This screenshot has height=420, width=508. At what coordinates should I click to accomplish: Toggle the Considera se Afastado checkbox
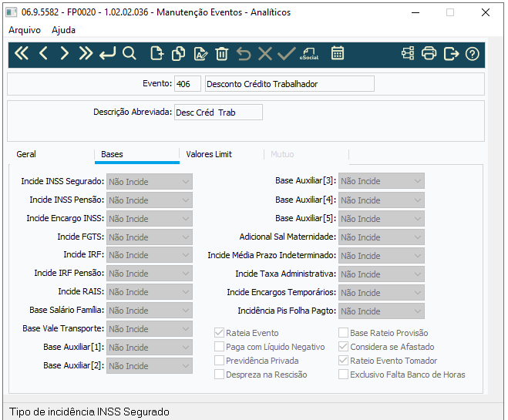click(x=343, y=347)
